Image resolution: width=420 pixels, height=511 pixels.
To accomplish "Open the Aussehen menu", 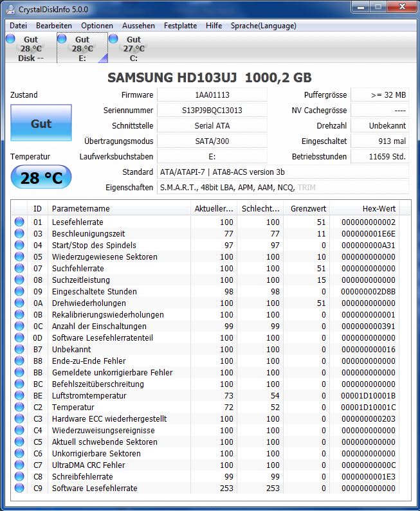I will tap(138, 26).
